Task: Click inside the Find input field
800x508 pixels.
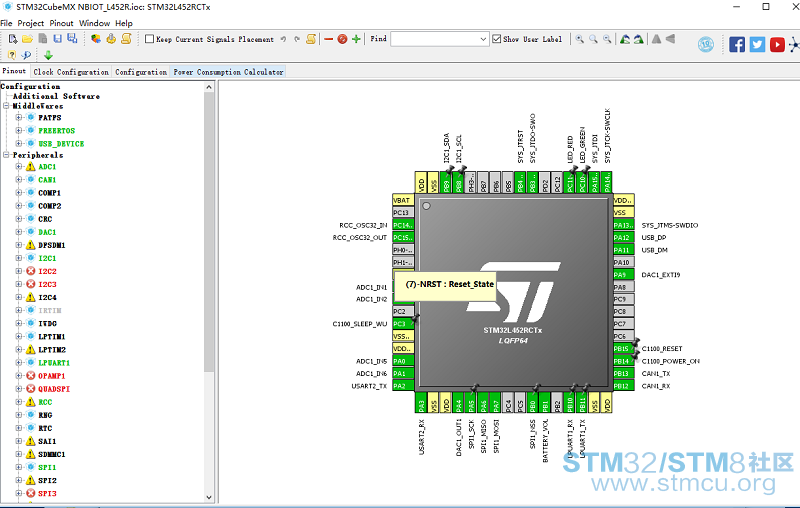Action: 435,39
